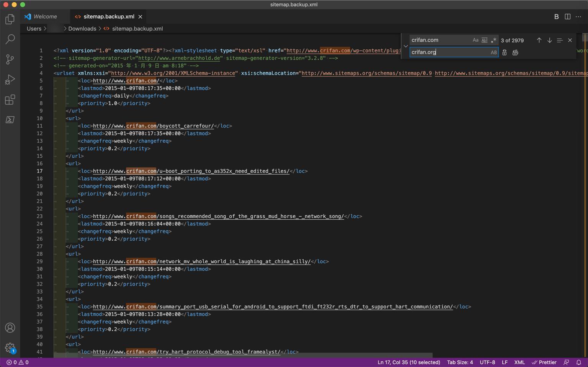Toggle Preserve Case in replace box
This screenshot has width=588, height=367.
click(493, 52)
